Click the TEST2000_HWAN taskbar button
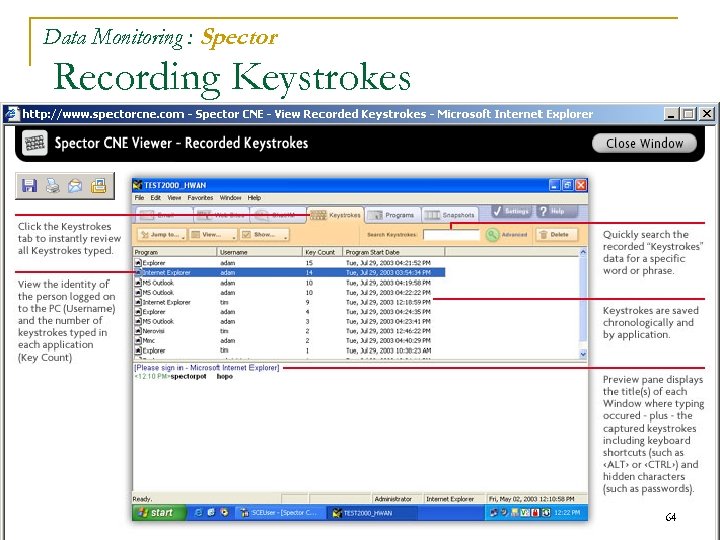The height and width of the screenshot is (540, 720). point(372,512)
